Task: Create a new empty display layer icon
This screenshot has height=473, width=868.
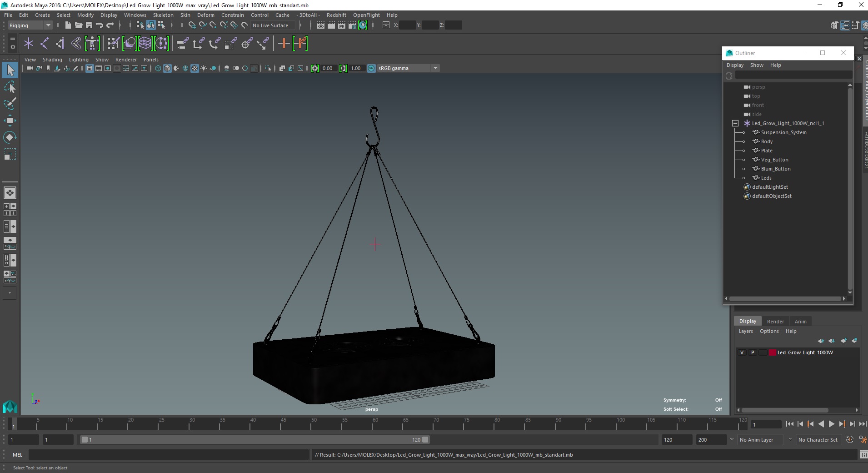Action: tap(844, 341)
